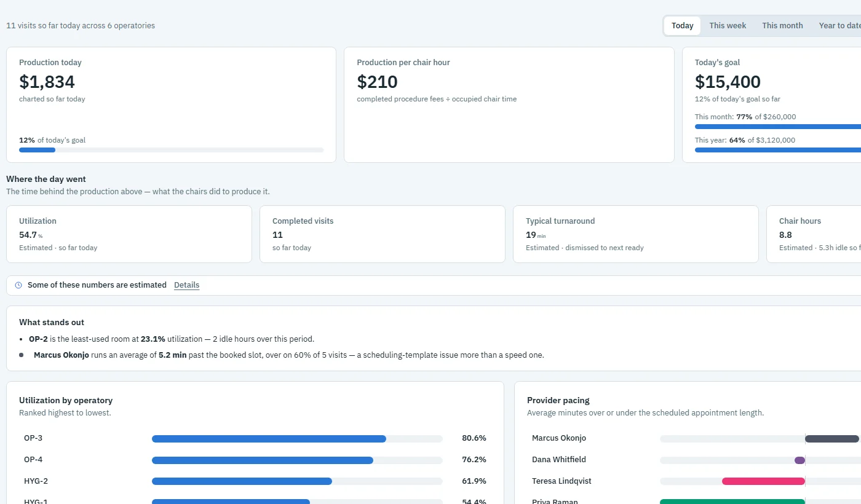Click the OP-2 least-used room insight
Viewport: 861px width, 504px height.
pos(172,339)
